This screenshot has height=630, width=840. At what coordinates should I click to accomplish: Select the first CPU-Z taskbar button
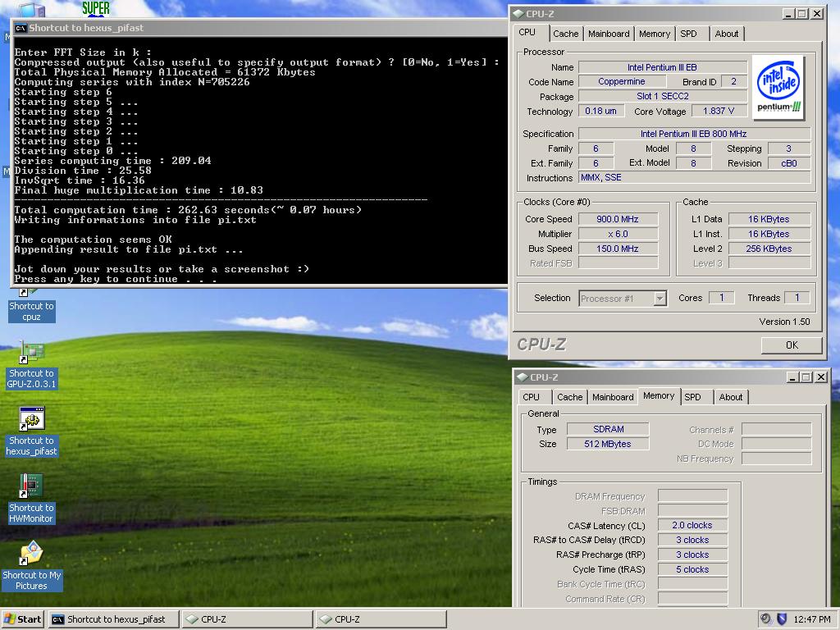pos(247,619)
